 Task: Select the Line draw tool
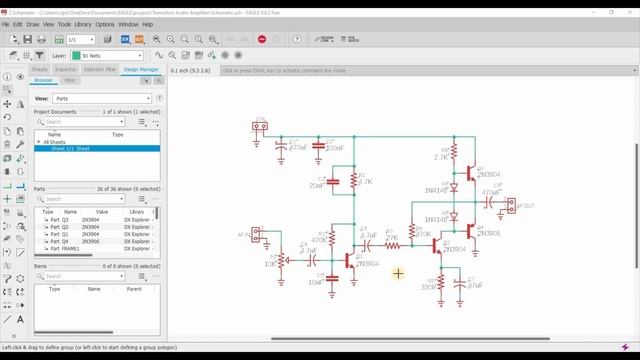pyautogui.click(x=7, y=319)
